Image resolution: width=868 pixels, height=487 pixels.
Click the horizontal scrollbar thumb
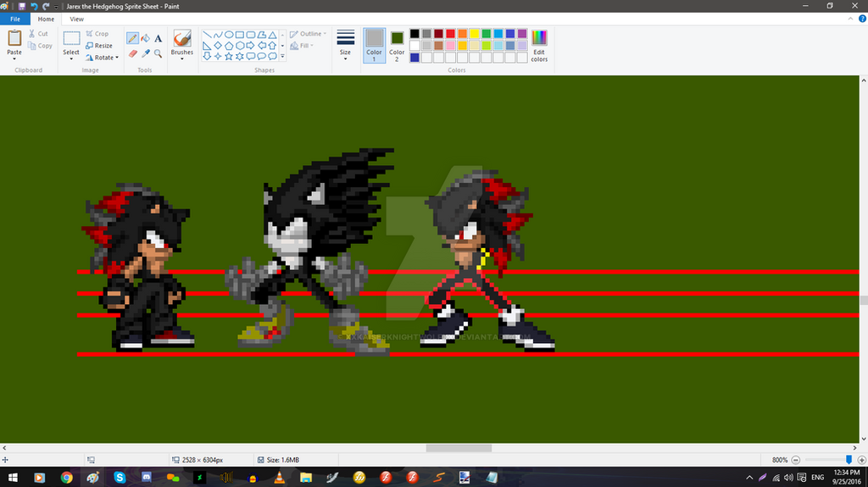pyautogui.click(x=459, y=448)
